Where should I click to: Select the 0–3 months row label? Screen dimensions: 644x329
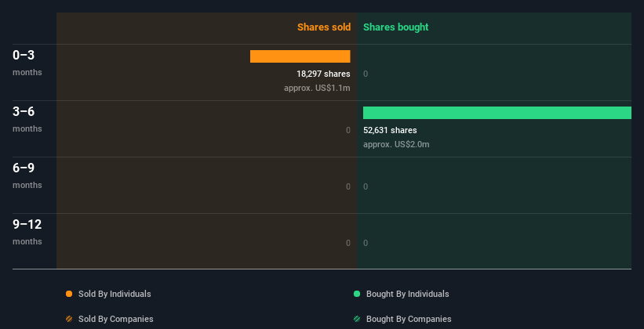(x=27, y=62)
